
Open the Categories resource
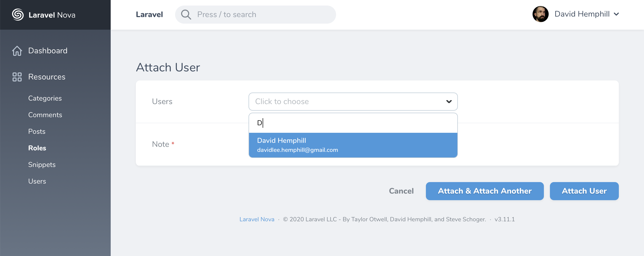pos(45,98)
